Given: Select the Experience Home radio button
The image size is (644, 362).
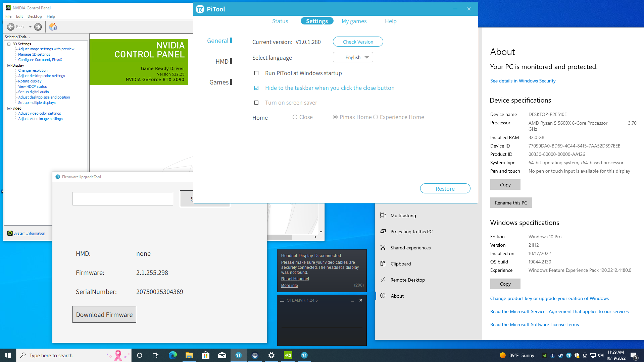Looking at the screenshot, I should tap(376, 117).
